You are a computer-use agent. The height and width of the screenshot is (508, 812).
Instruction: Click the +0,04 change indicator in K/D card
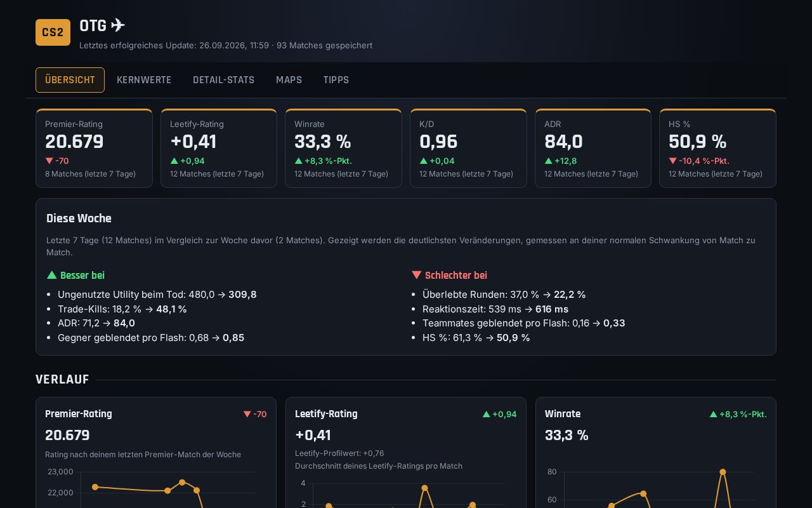437,161
